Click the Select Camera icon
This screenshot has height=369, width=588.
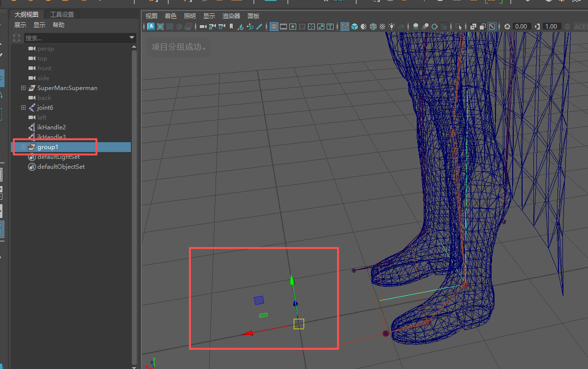(x=203, y=26)
